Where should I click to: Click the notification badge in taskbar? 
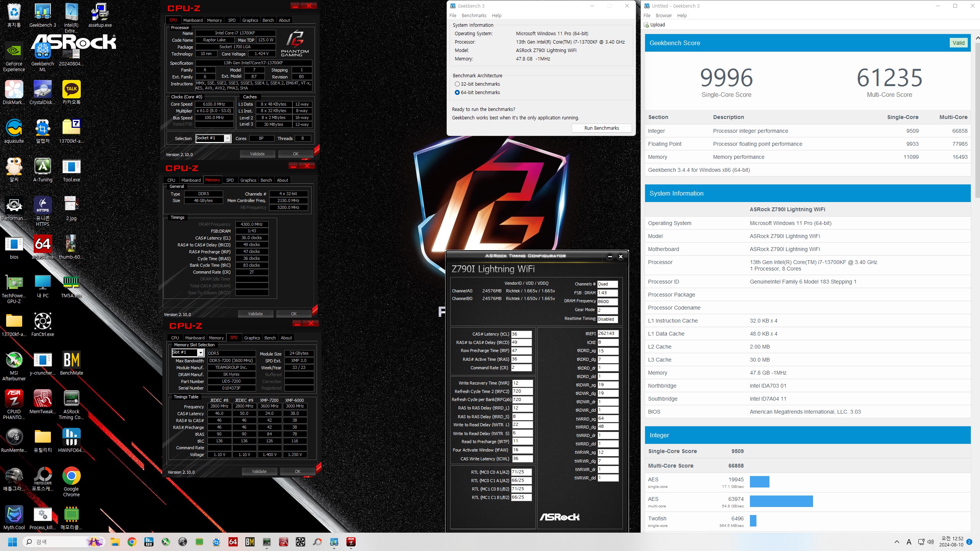click(969, 542)
